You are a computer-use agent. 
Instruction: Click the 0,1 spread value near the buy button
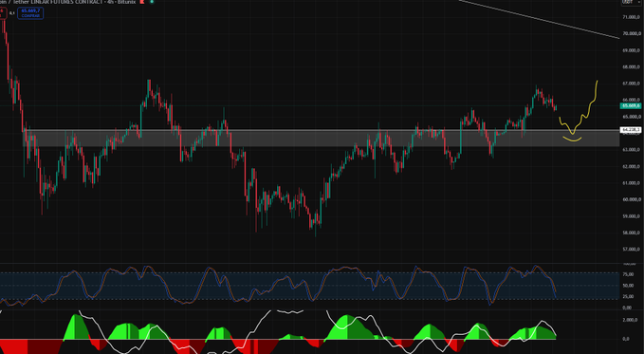(x=12, y=13)
